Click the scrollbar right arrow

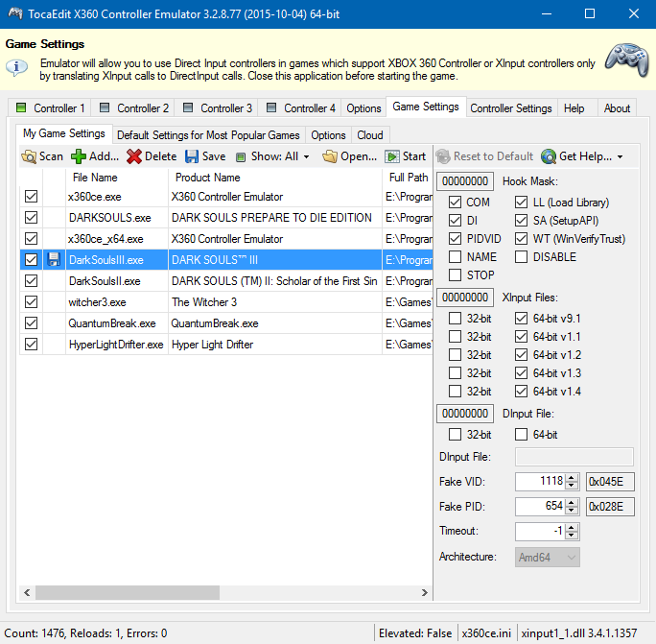coord(425,592)
